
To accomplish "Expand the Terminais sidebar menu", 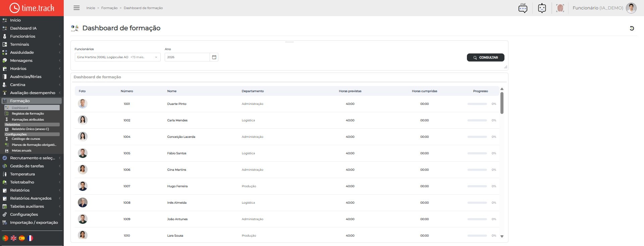I will coord(32,44).
